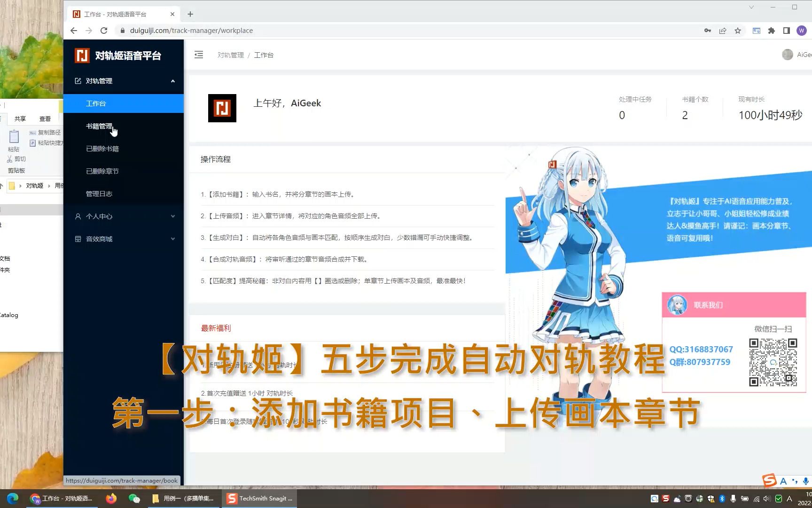The height and width of the screenshot is (508, 812).
Task: Open 已删除章节 from the sidebar
Action: [x=101, y=171]
